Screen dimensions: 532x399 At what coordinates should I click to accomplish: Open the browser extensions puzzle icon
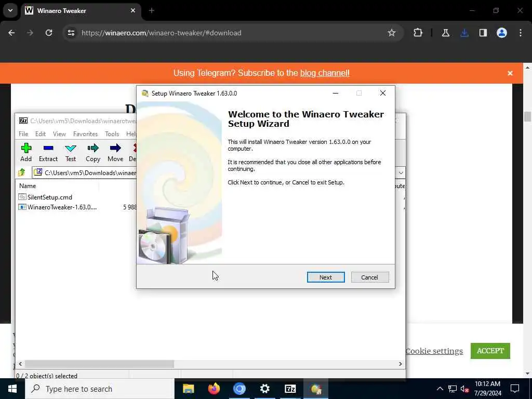tap(418, 33)
